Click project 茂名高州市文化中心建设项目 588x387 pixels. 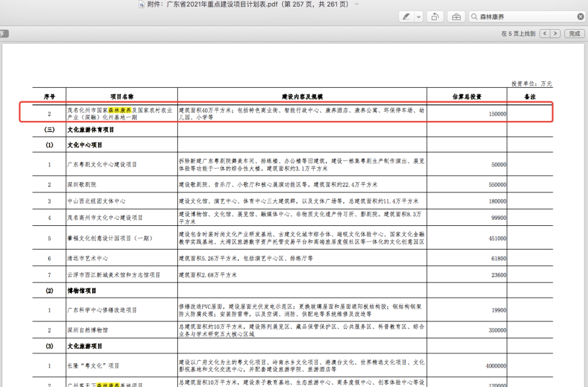pos(105,217)
